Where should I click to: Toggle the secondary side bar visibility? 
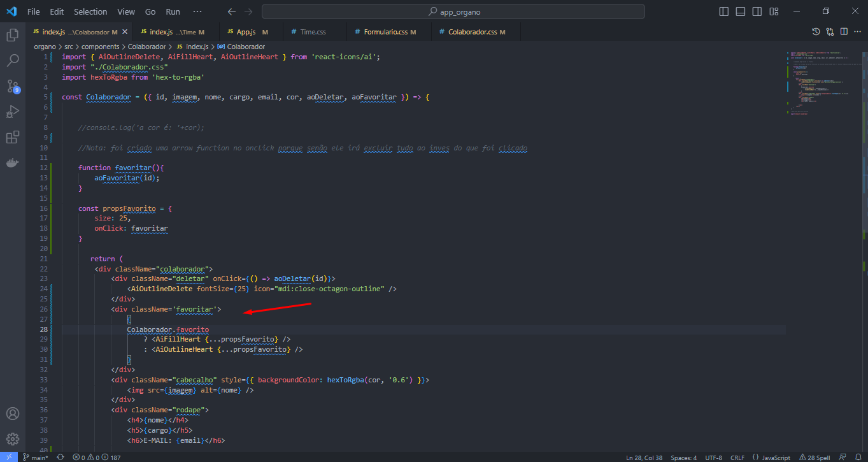tap(757, 11)
